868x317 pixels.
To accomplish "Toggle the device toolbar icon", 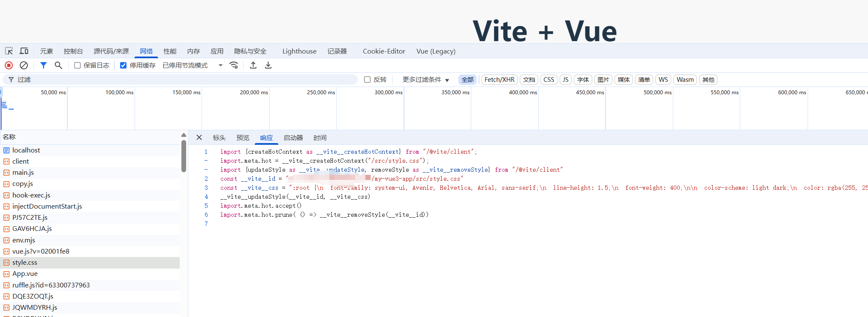I will pos(24,51).
